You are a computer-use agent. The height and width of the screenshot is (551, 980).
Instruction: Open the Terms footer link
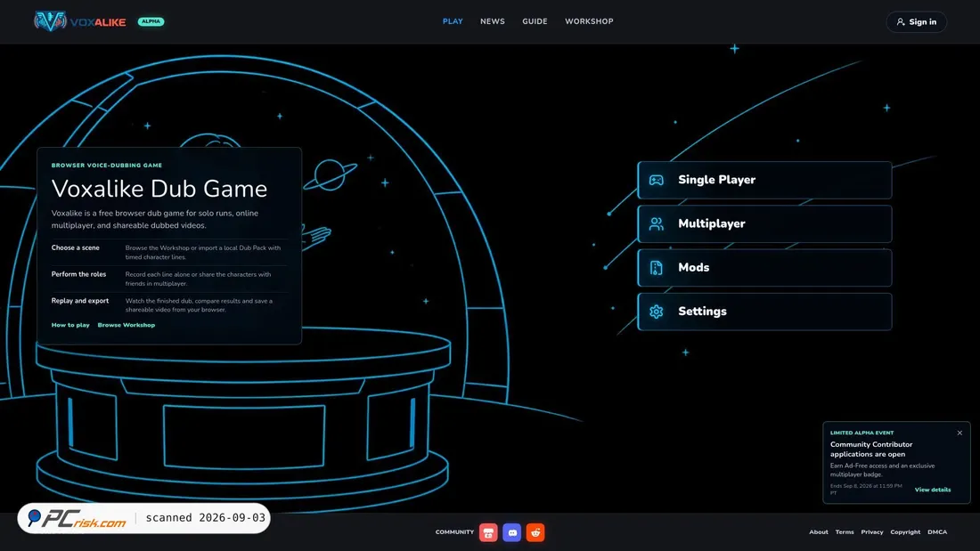845,532
